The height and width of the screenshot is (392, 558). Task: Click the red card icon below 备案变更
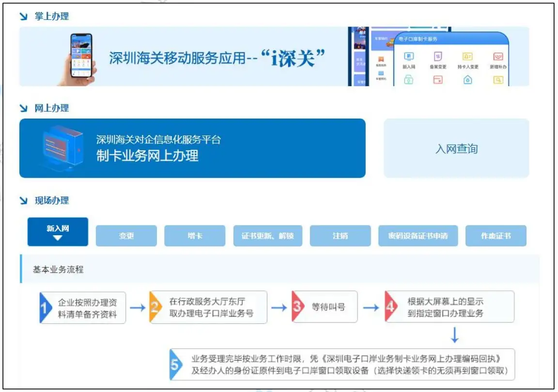438,79
